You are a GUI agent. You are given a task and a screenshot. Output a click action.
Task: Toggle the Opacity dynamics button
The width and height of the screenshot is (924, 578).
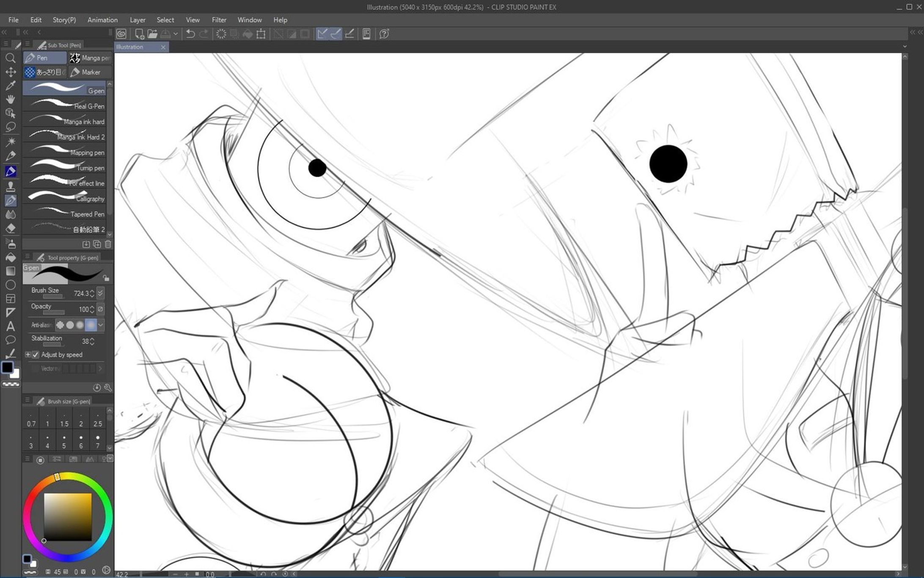[100, 309]
